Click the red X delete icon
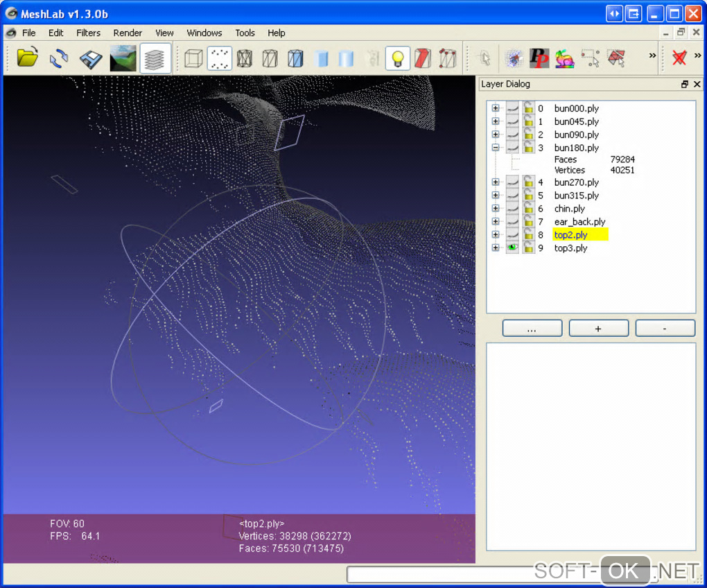 679,58
